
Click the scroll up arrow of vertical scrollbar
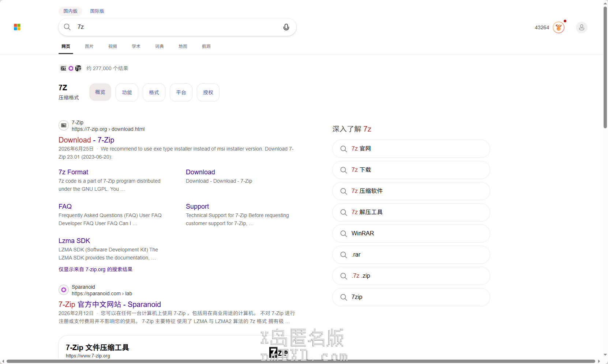pyautogui.click(x=605, y=3)
